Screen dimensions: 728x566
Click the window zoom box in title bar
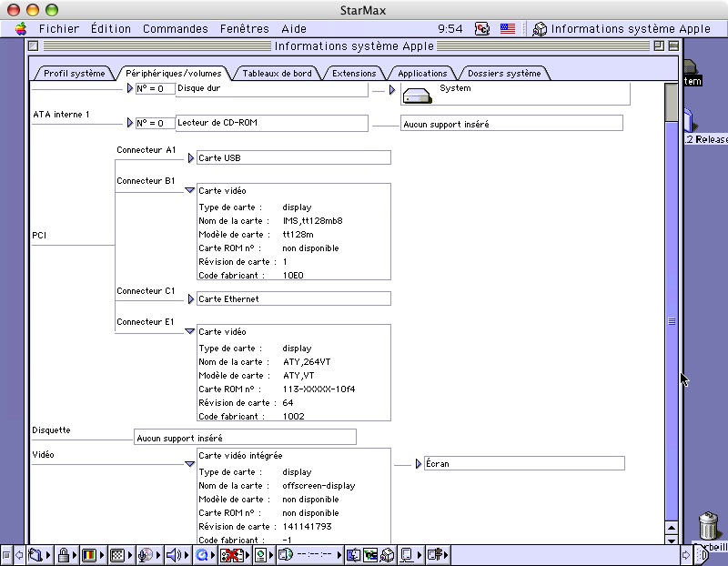[659, 46]
